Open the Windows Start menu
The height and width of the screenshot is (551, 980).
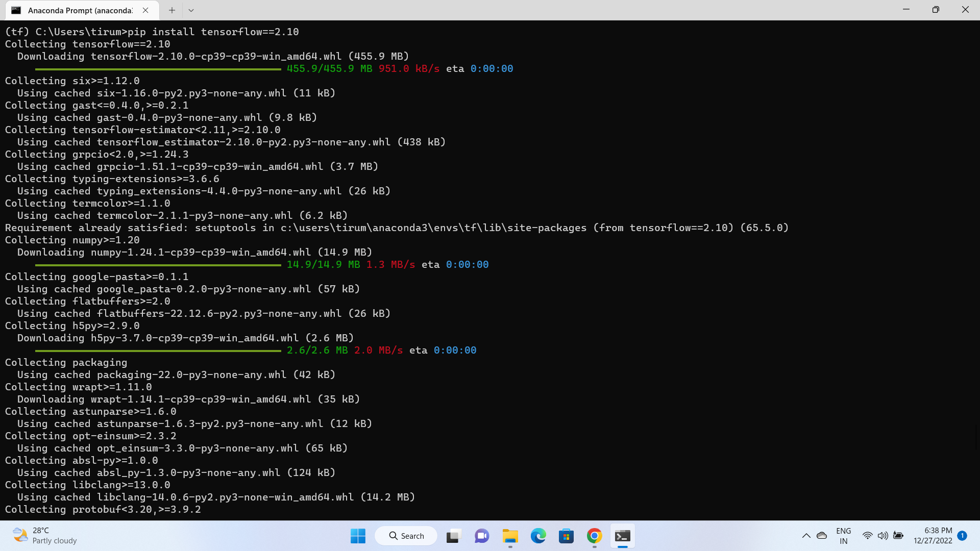(x=358, y=536)
